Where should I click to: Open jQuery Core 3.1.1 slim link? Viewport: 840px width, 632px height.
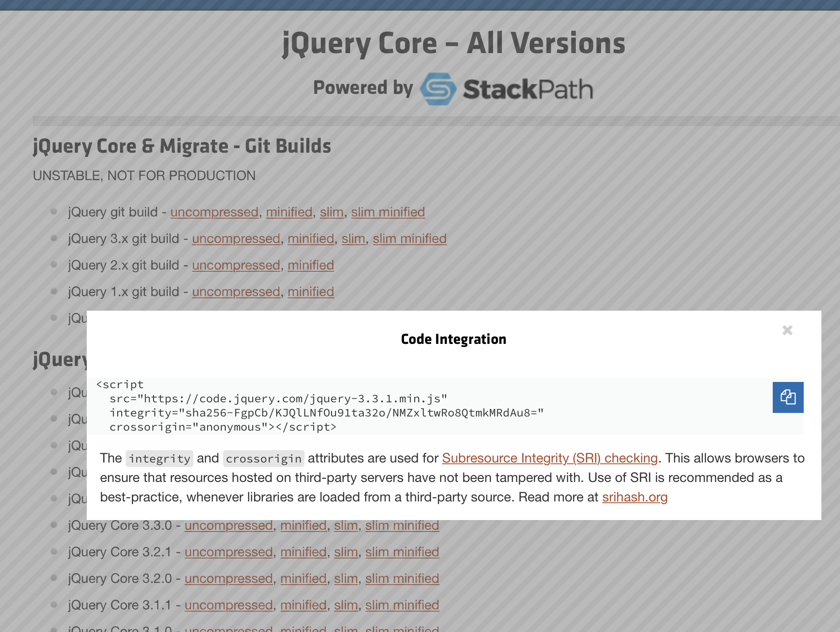pyautogui.click(x=346, y=605)
